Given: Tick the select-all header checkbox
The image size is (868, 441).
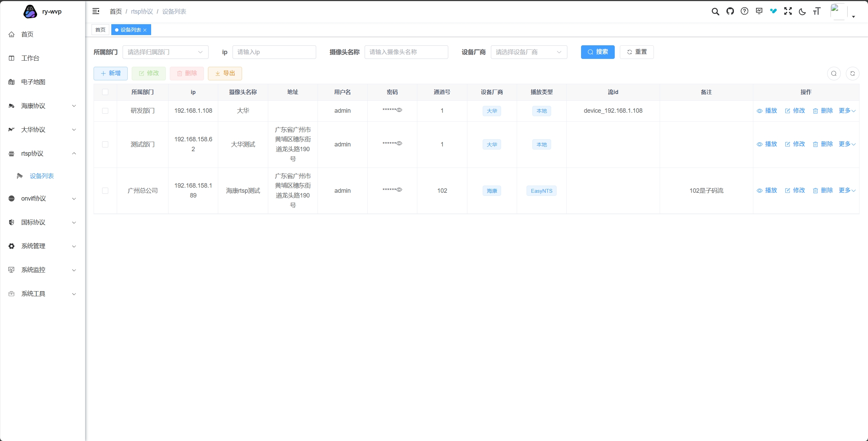Looking at the screenshot, I should (x=105, y=92).
